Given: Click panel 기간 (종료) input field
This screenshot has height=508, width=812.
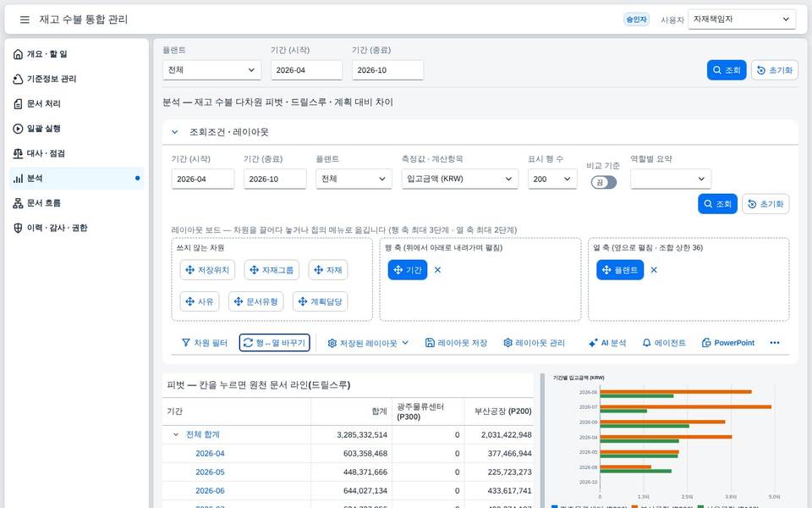Looking at the screenshot, I should pyautogui.click(x=275, y=179).
